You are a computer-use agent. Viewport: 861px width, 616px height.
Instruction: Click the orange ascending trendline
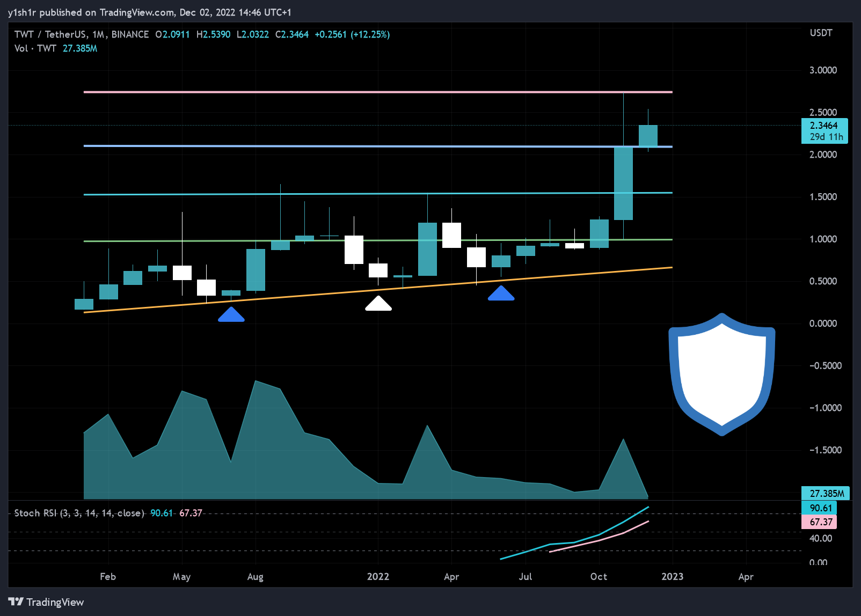(x=378, y=290)
